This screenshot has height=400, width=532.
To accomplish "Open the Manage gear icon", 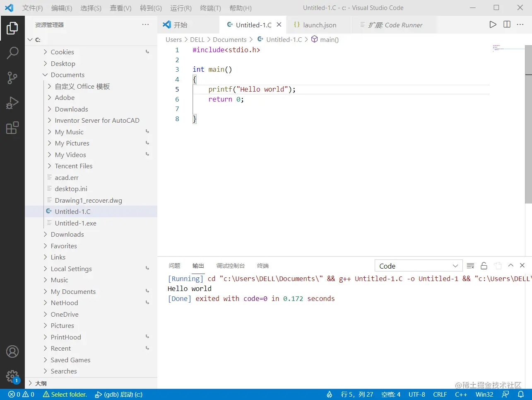I will coord(12,376).
